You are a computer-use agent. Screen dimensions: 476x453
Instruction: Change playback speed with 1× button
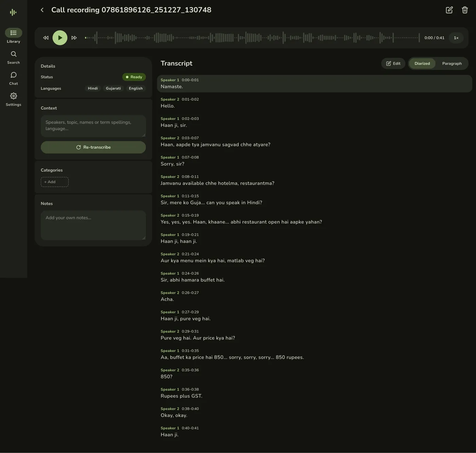click(456, 38)
